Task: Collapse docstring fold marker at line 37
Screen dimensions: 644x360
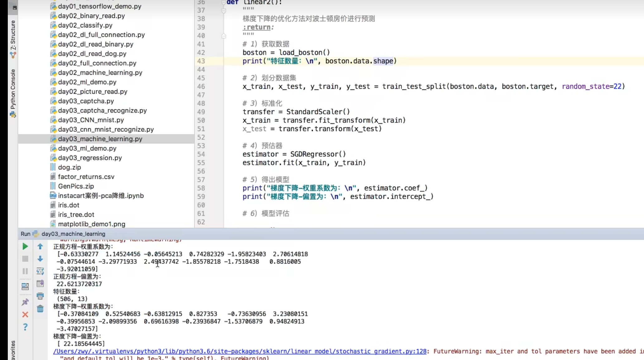Action: click(x=224, y=11)
